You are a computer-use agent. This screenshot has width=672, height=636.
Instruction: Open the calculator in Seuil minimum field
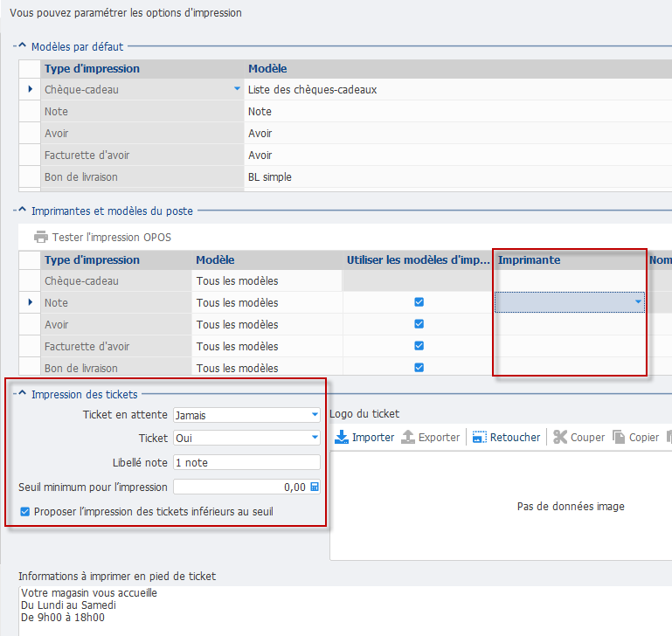(314, 487)
